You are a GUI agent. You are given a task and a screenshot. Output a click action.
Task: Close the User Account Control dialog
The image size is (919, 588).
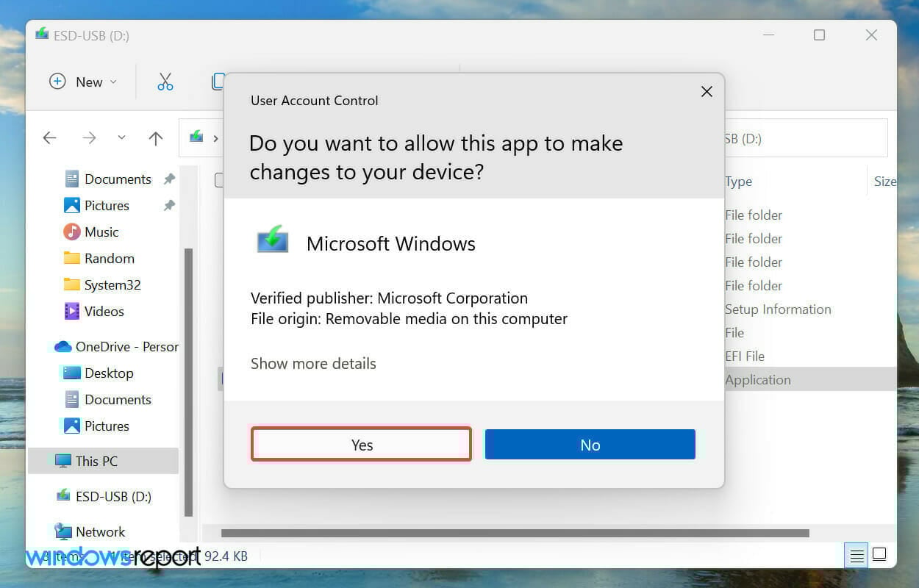point(707,91)
